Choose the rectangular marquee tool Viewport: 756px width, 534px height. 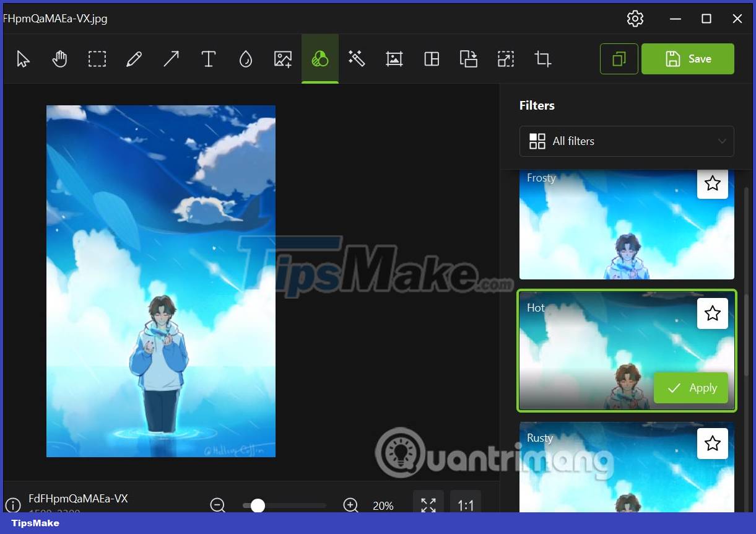pos(97,58)
